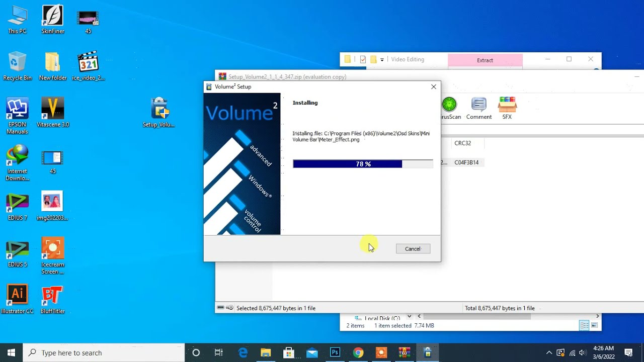The height and width of the screenshot is (362, 644).
Task: Open Microsoft Store from taskbar
Action: point(289,352)
